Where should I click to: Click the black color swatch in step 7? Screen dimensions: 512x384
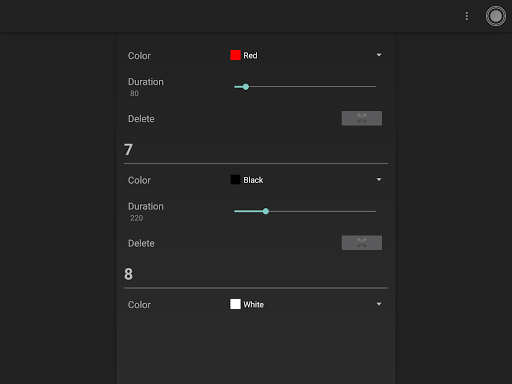point(235,180)
